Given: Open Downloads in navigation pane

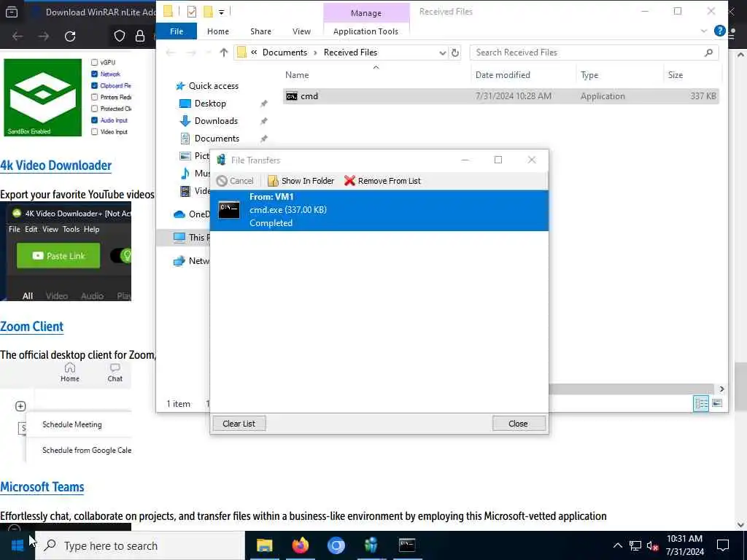Looking at the screenshot, I should pyautogui.click(x=216, y=121).
